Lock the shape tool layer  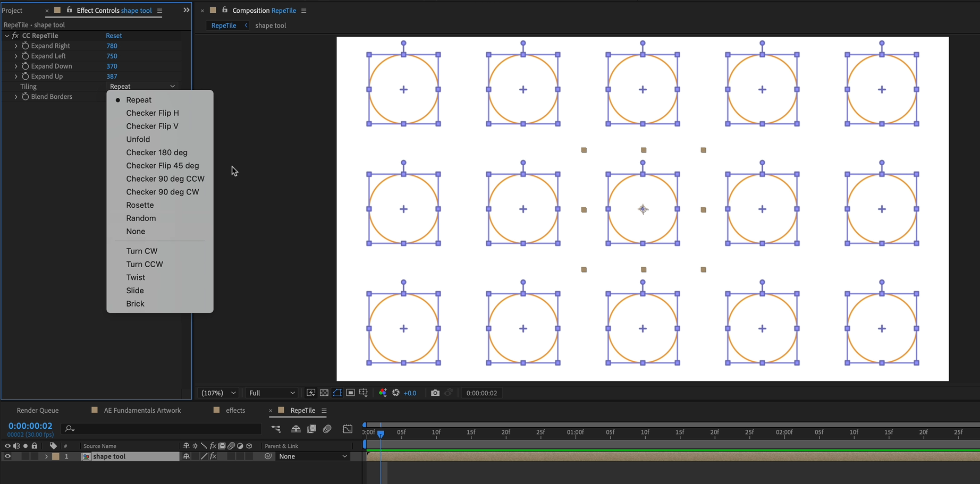click(35, 456)
